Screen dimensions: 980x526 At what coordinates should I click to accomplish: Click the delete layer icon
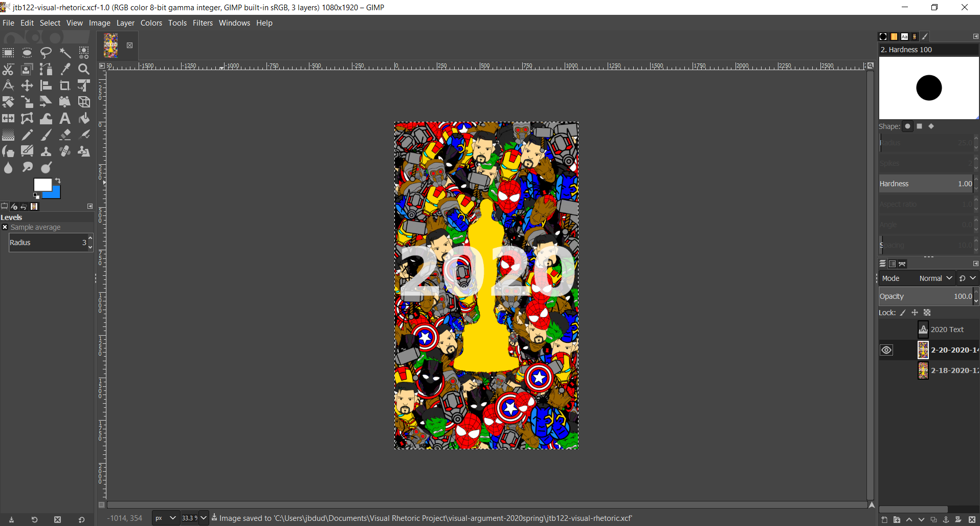pyautogui.click(x=972, y=519)
